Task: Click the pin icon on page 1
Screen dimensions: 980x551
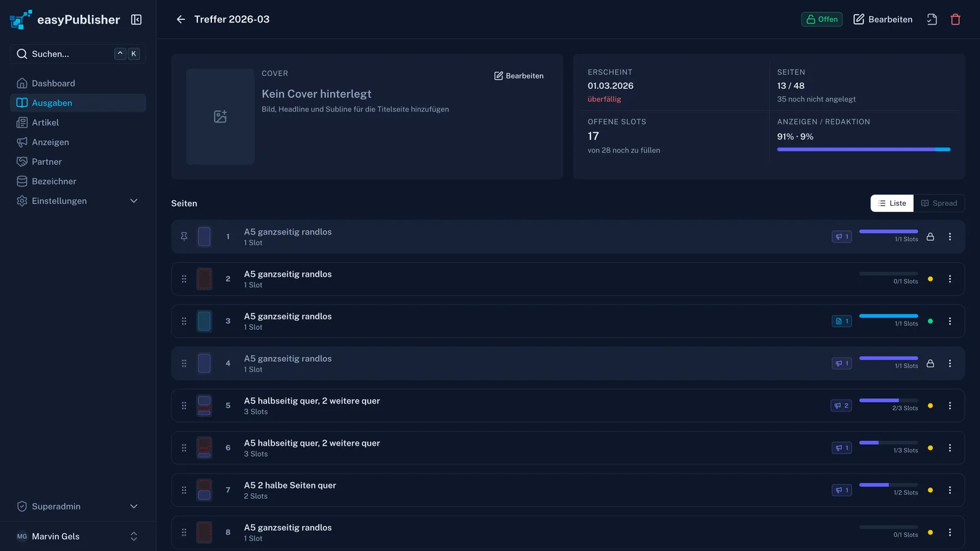Action: [x=184, y=236]
